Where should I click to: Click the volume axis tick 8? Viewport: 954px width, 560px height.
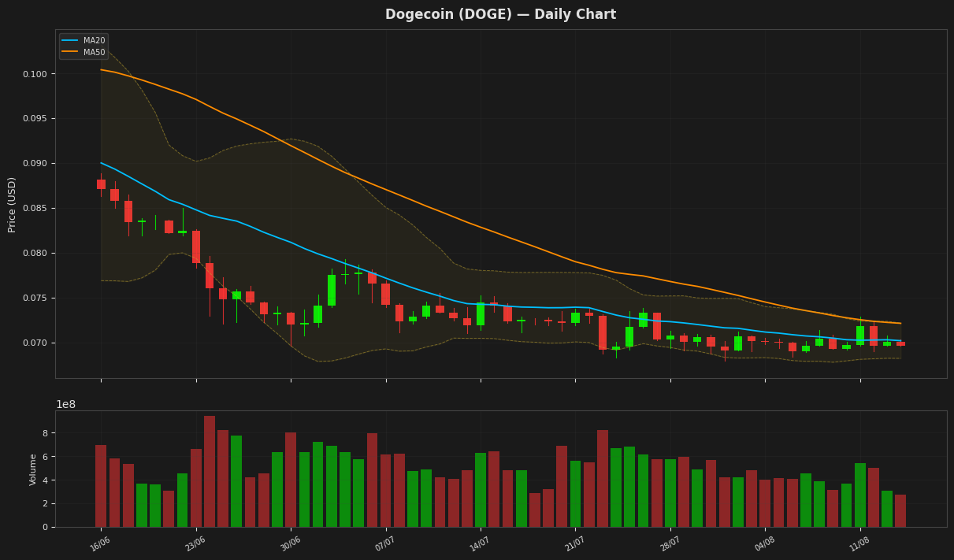point(45,433)
